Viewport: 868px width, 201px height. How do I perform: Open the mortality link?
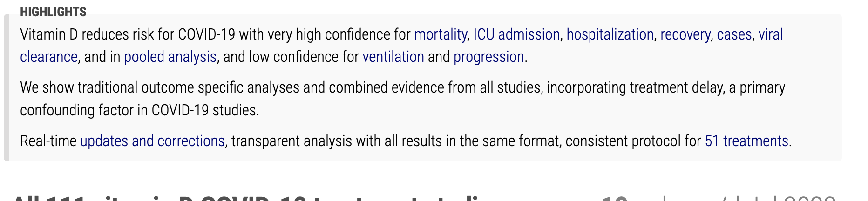(441, 34)
